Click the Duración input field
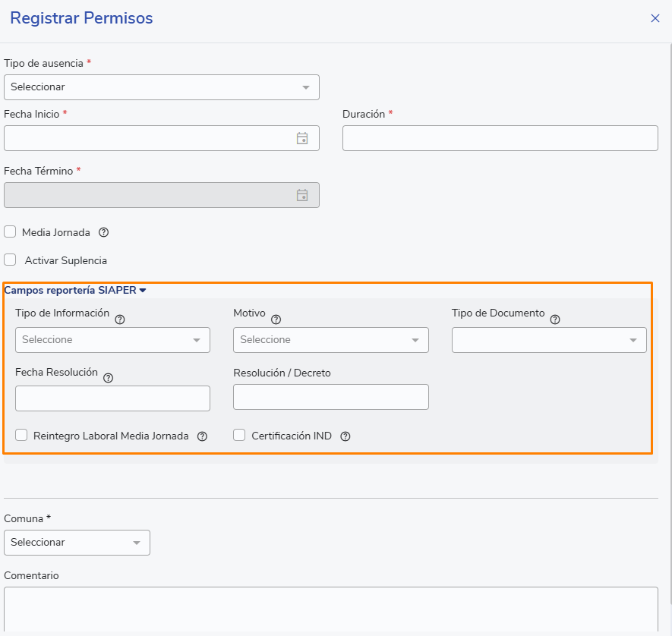 pos(500,138)
